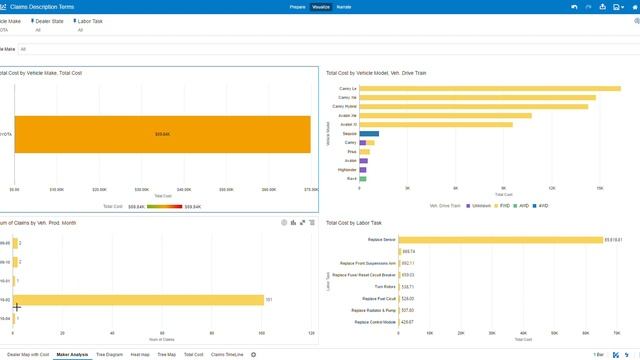Open the Tree Diagram canvas tab
This screenshot has width=640, height=360.
click(109, 355)
